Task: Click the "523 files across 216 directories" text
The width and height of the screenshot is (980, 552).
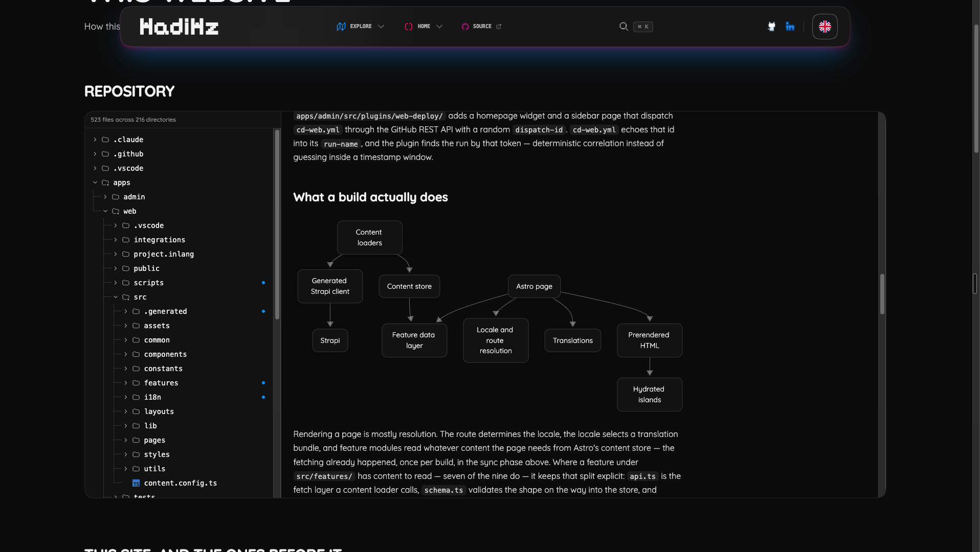Action: point(133,120)
